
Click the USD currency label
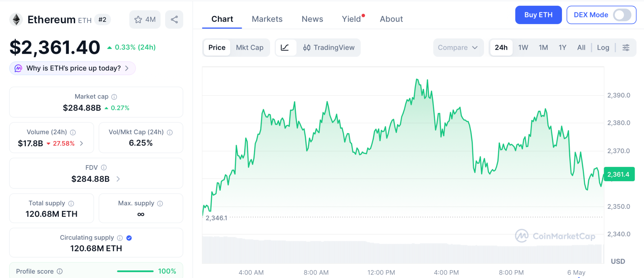pyautogui.click(x=618, y=261)
